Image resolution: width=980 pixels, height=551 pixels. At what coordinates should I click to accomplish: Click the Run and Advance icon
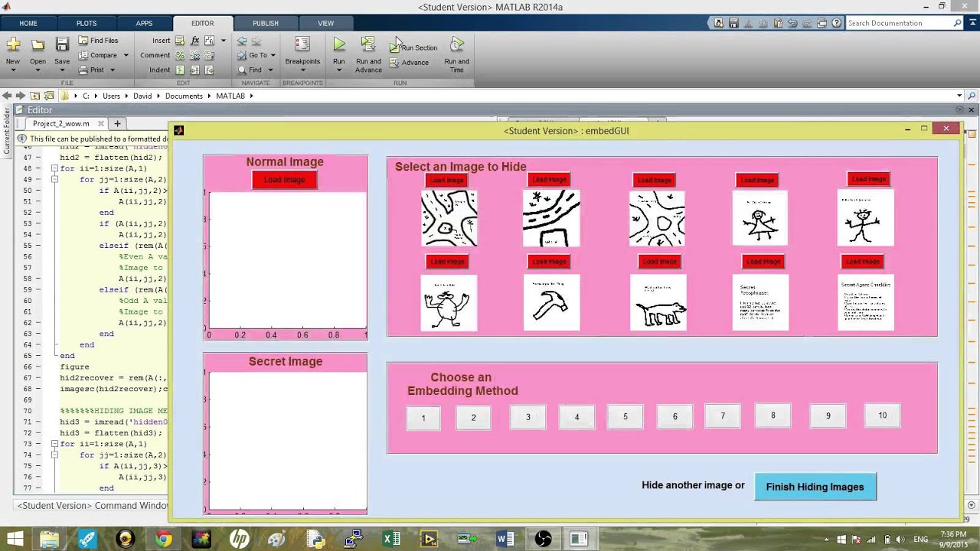(x=368, y=45)
